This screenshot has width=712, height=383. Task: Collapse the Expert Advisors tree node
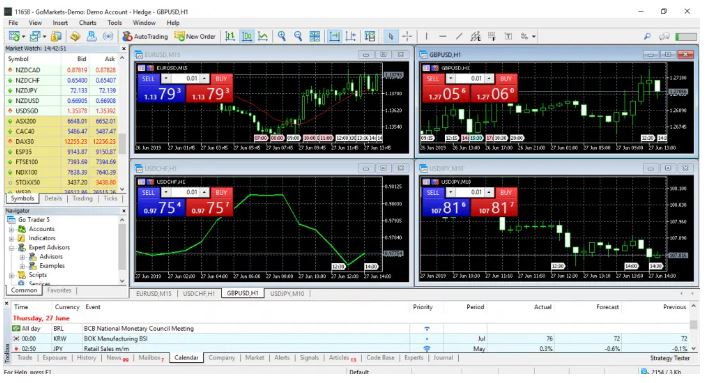click(x=11, y=248)
